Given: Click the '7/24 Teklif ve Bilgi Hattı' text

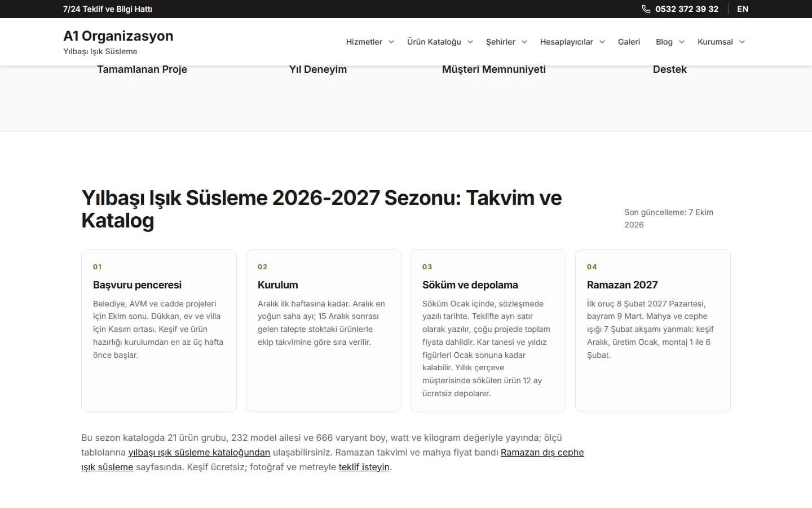Looking at the screenshot, I should pos(108,9).
